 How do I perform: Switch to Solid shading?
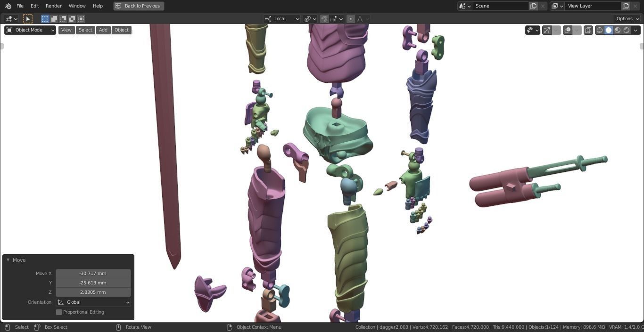click(609, 30)
